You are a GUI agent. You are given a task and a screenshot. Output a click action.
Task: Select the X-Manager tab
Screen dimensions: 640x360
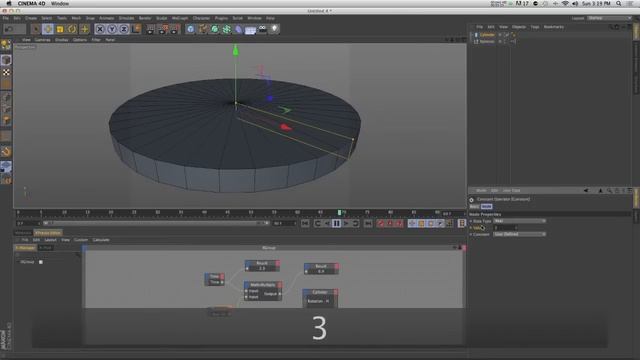pyautogui.click(x=25, y=248)
